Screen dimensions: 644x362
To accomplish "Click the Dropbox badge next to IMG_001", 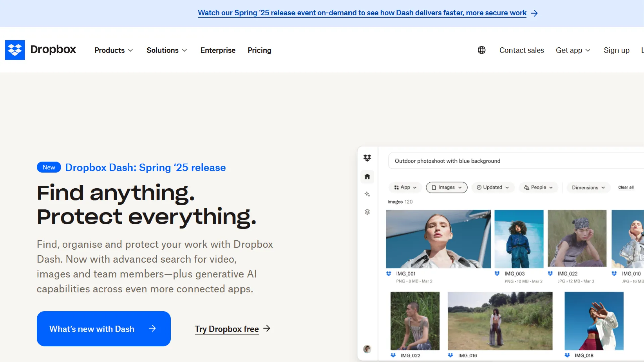I will click(x=388, y=274).
